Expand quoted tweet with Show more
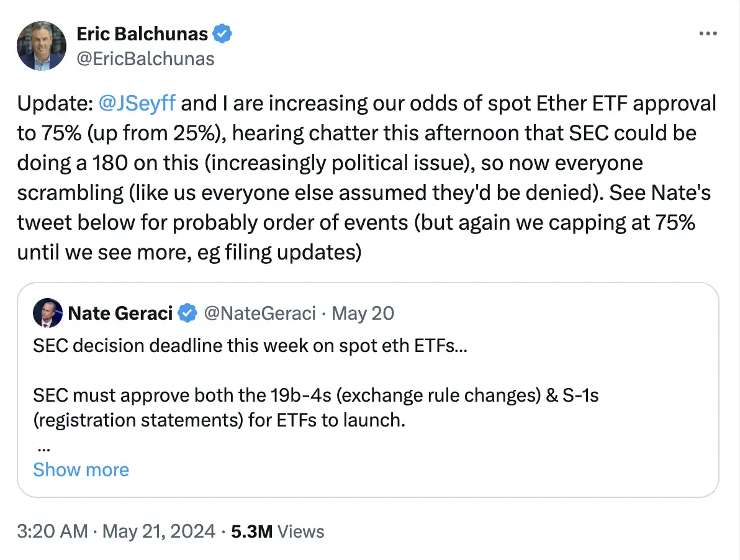 click(81, 469)
